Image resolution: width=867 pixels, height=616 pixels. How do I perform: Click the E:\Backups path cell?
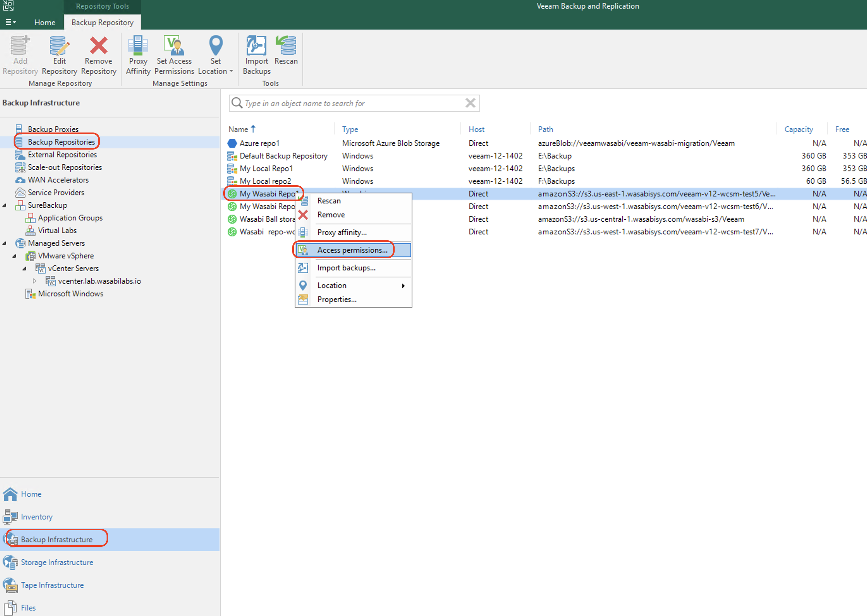556,169
